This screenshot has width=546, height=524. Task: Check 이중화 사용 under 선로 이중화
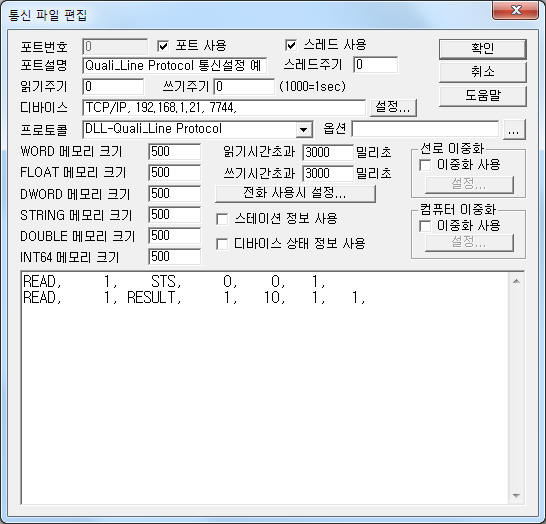[x=425, y=165]
